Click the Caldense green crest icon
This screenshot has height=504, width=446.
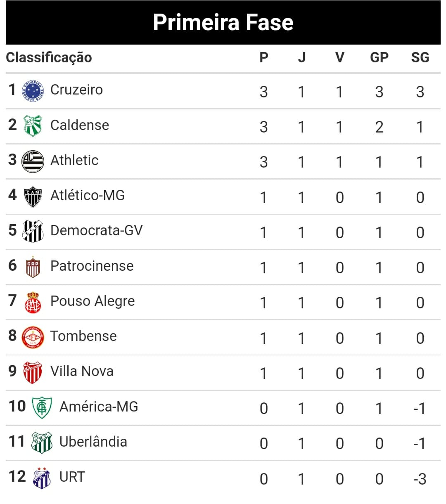pos(33,126)
